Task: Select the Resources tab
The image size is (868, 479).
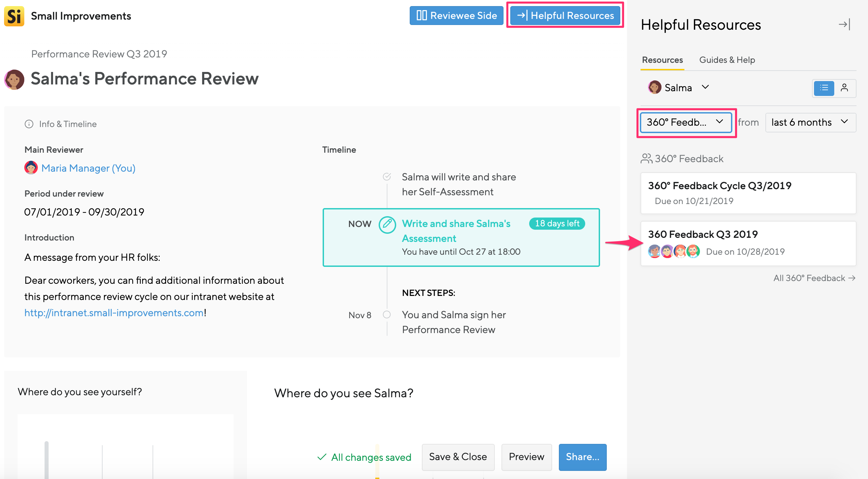Action: (662, 60)
